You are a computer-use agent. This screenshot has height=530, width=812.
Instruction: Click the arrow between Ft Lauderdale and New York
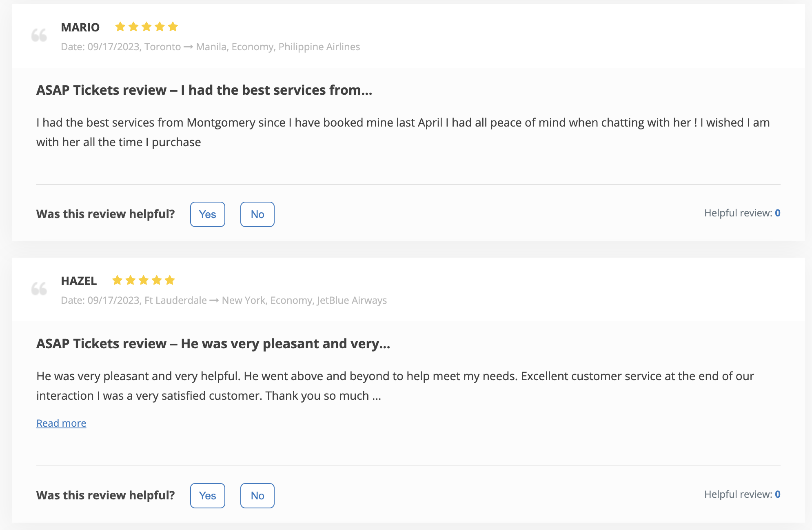(x=214, y=300)
